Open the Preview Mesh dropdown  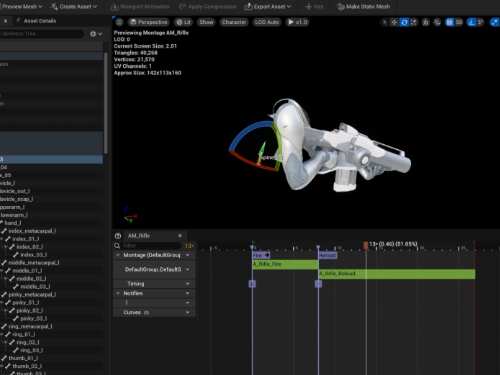pyautogui.click(x=22, y=6)
